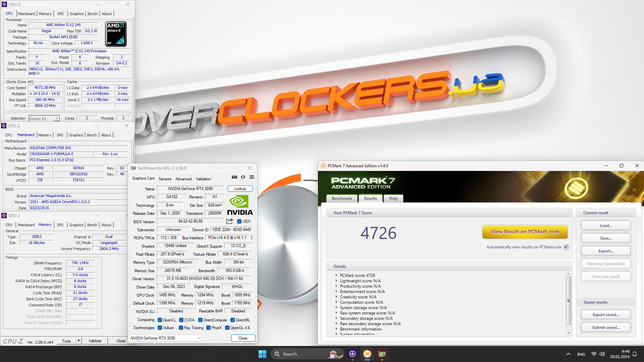This screenshot has height=362, width=644.
Task: Open the Validation tab in GPU-Z
Action: point(203,179)
